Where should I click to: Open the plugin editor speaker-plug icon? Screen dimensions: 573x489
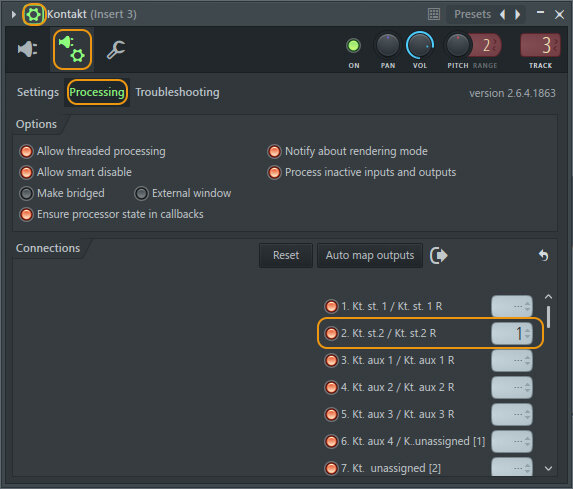click(x=28, y=49)
